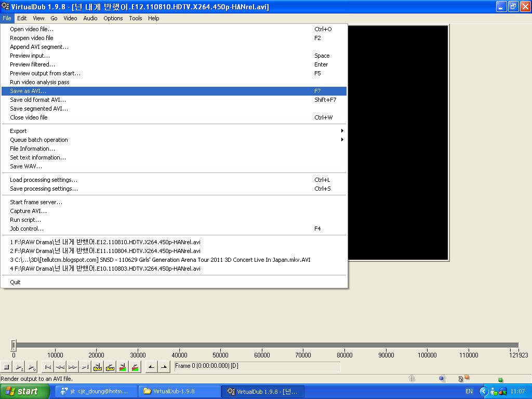Select Start frame server
Viewport: 532px width, 399px height.
(x=174, y=202)
